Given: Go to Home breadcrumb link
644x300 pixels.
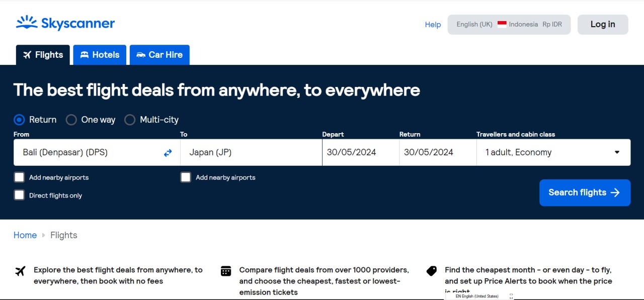Looking at the screenshot, I should 25,235.
